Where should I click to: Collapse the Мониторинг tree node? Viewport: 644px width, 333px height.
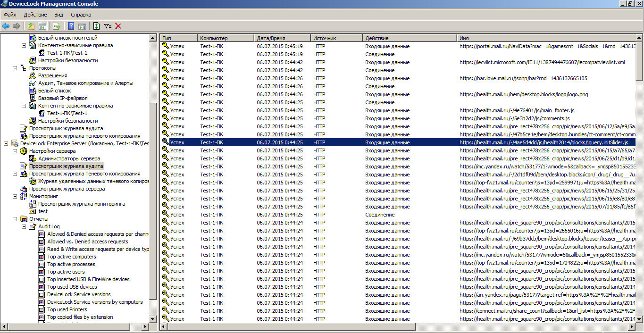15,196
